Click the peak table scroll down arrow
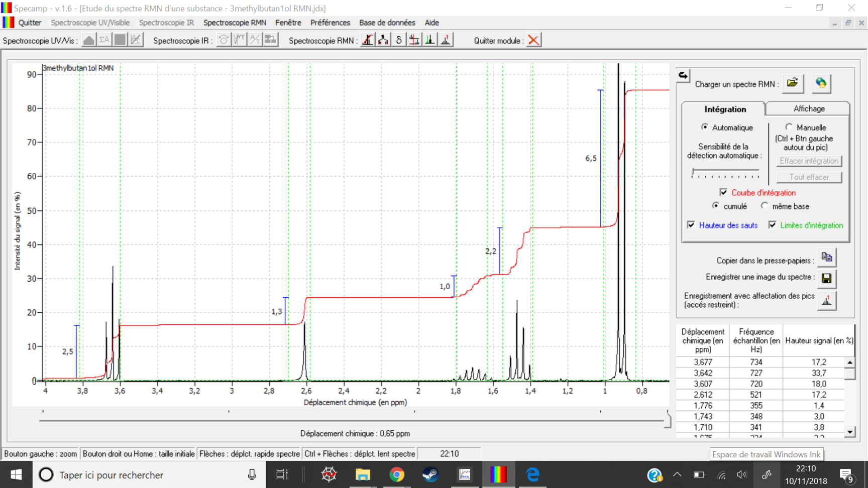Viewport: 868px width, 488px height. 850,432
